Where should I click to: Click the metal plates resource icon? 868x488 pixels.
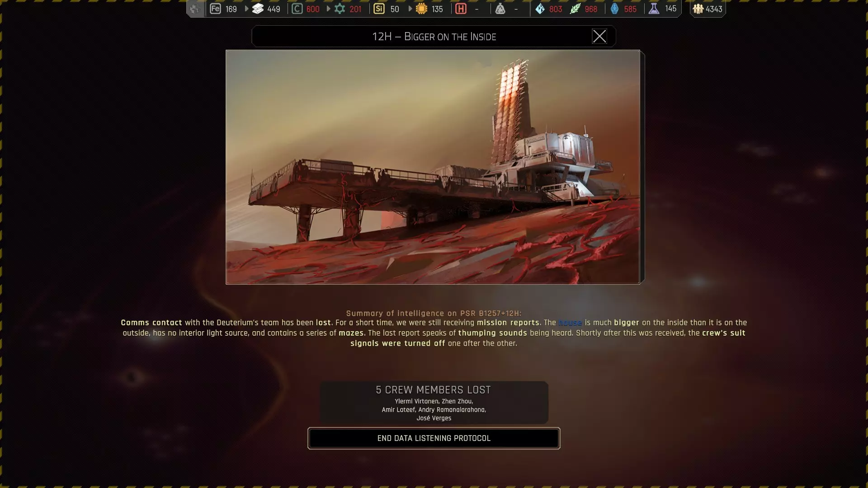click(258, 9)
